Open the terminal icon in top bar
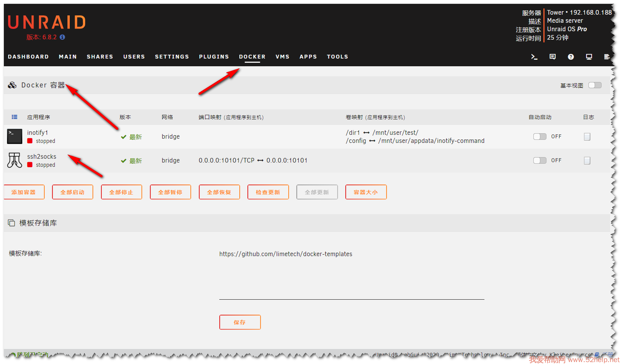This screenshot has width=622, height=364. 534,57
